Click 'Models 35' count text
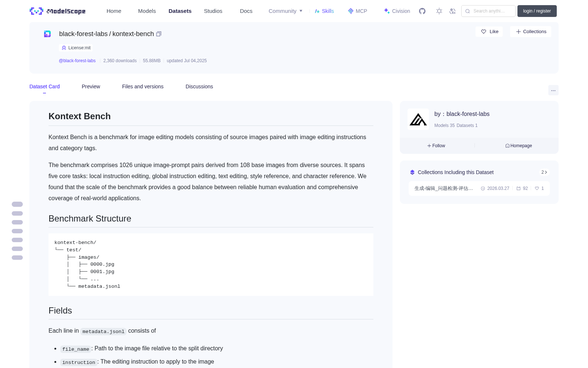The image size is (588, 368). (444, 125)
